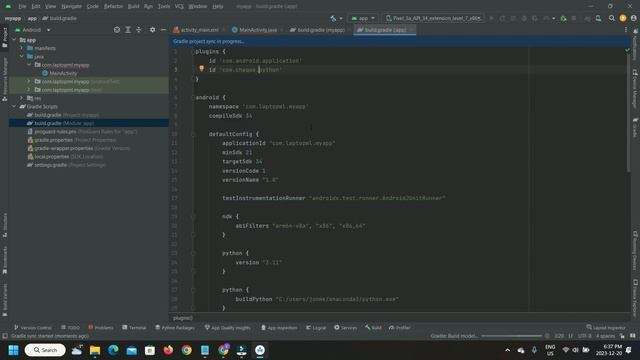Expand com.laptopml.myapp androidTest package
Screen dimensions: 640x360
pos(29,81)
